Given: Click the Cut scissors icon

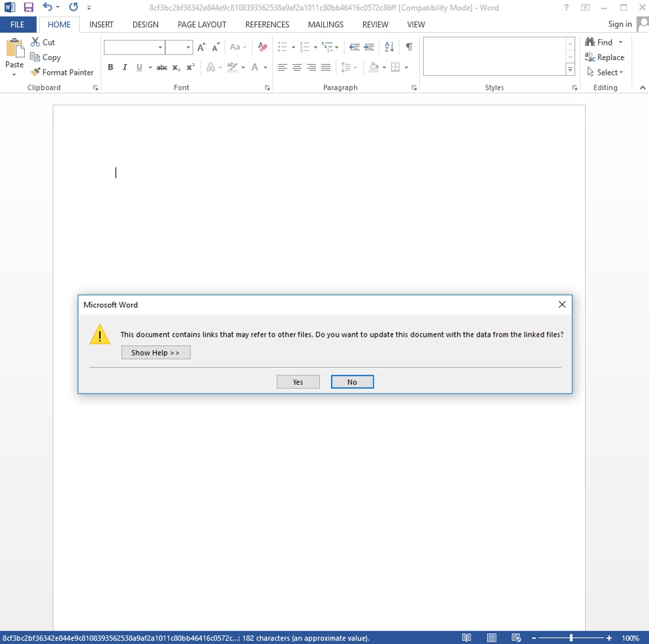Looking at the screenshot, I should [36, 42].
